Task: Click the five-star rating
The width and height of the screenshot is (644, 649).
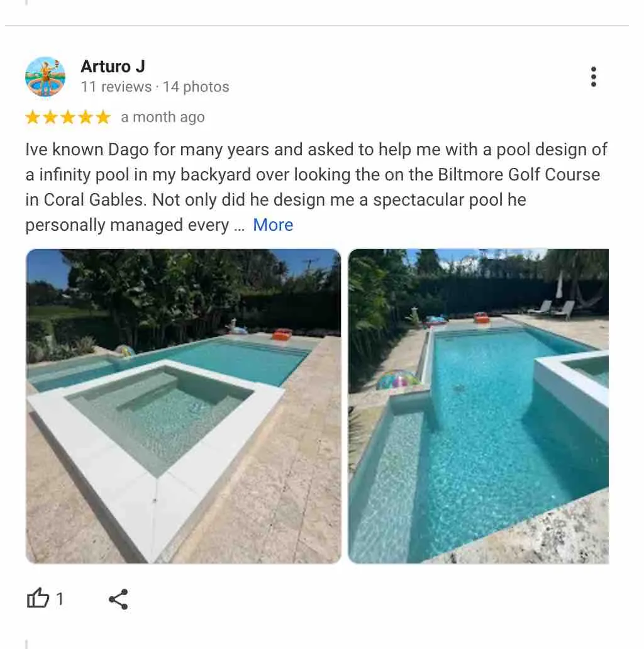Action: coord(68,118)
